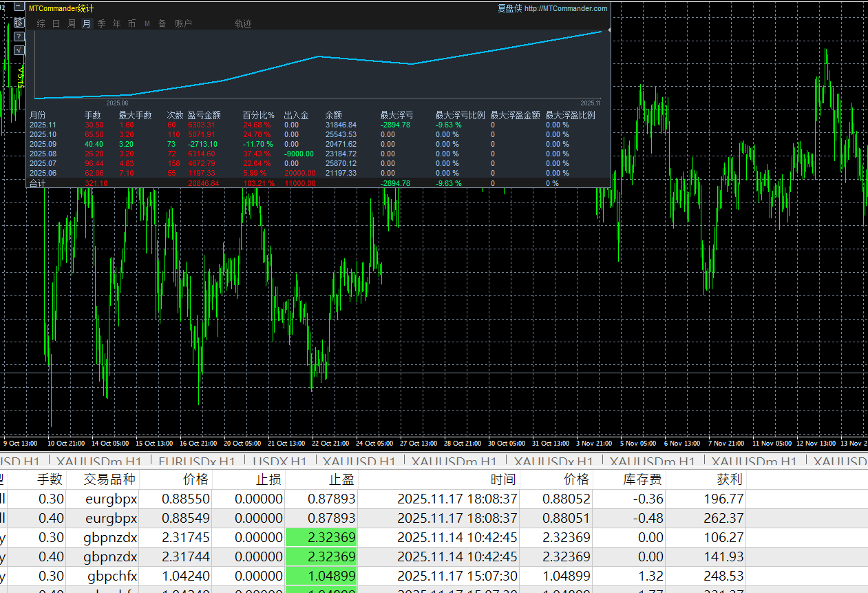Open the 备 notes tab
Image resolution: width=868 pixels, height=593 pixels.
pyautogui.click(x=162, y=23)
